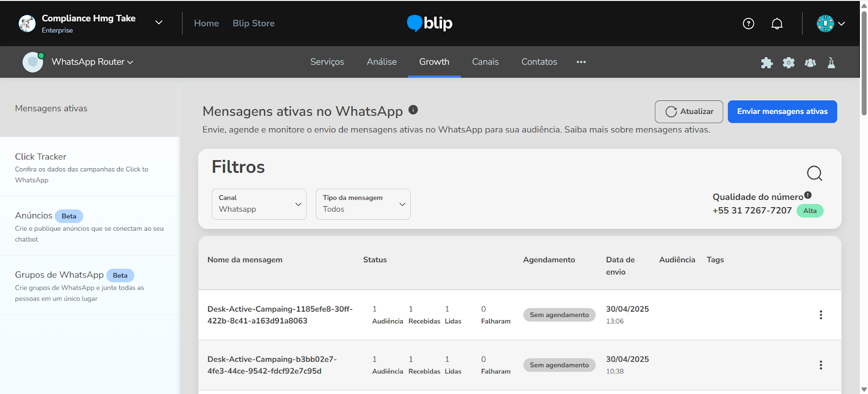Open options menu for b3bb02e7 campaign row
Viewport: 868px width, 394px height.
(x=821, y=365)
